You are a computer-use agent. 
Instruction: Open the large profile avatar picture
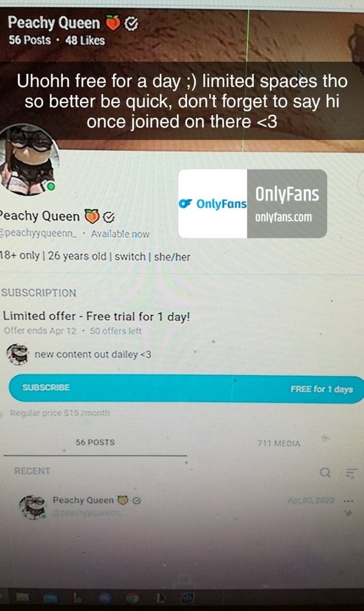click(28, 161)
